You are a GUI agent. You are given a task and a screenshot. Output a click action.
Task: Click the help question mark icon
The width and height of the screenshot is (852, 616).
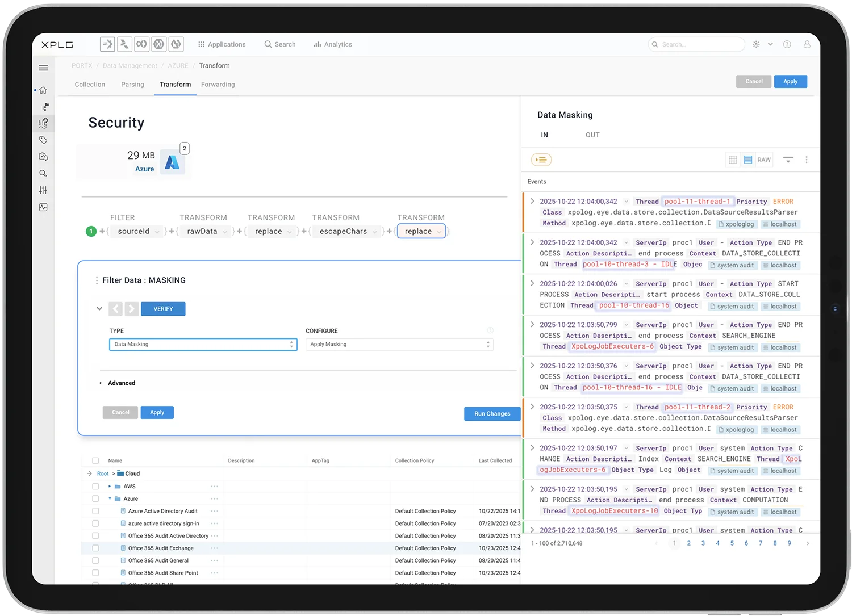(787, 44)
